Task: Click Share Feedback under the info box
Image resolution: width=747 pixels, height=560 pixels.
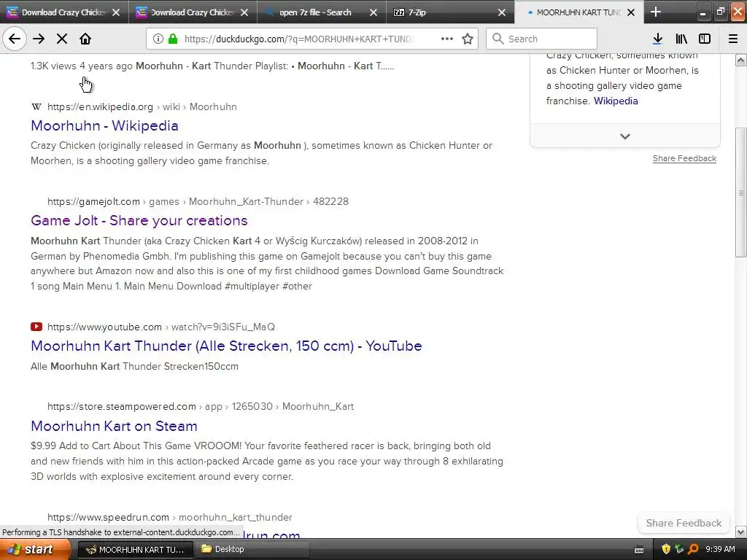Action: 684,158
